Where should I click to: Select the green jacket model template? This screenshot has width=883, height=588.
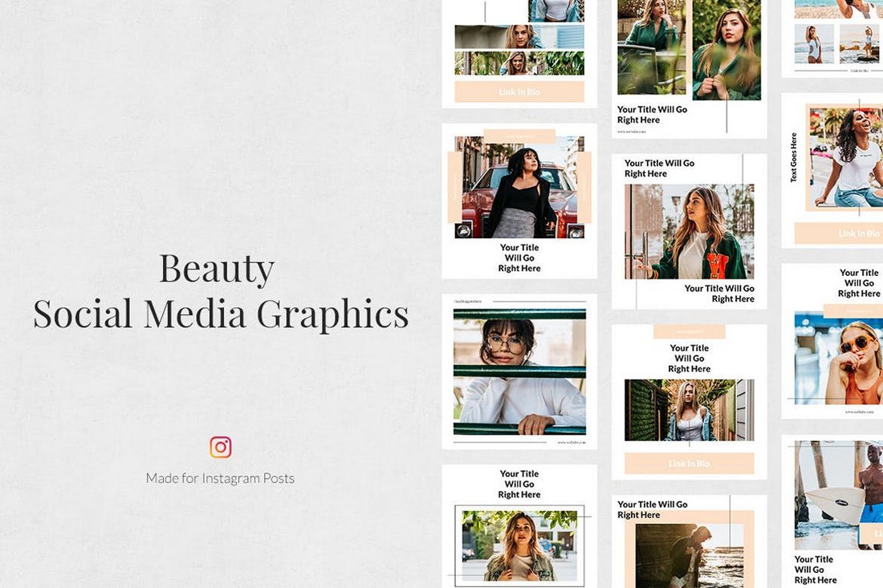coord(690,233)
